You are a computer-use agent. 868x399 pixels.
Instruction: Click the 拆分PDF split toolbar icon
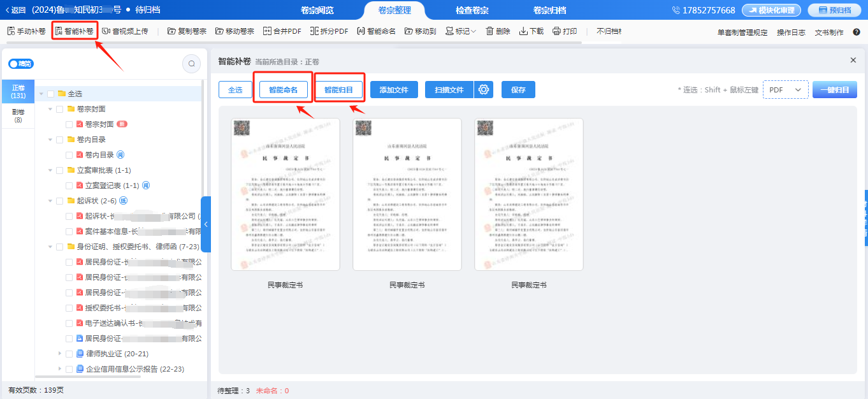tap(314, 31)
